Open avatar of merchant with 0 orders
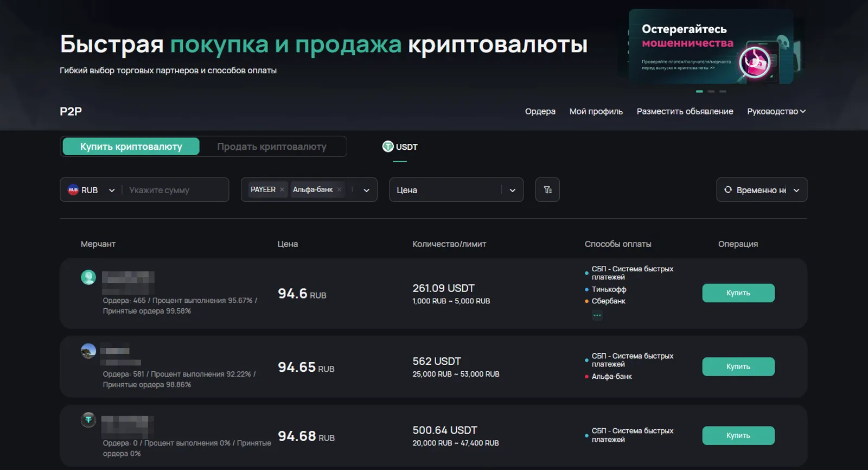Screen dimensions: 868x470 pos(88,420)
